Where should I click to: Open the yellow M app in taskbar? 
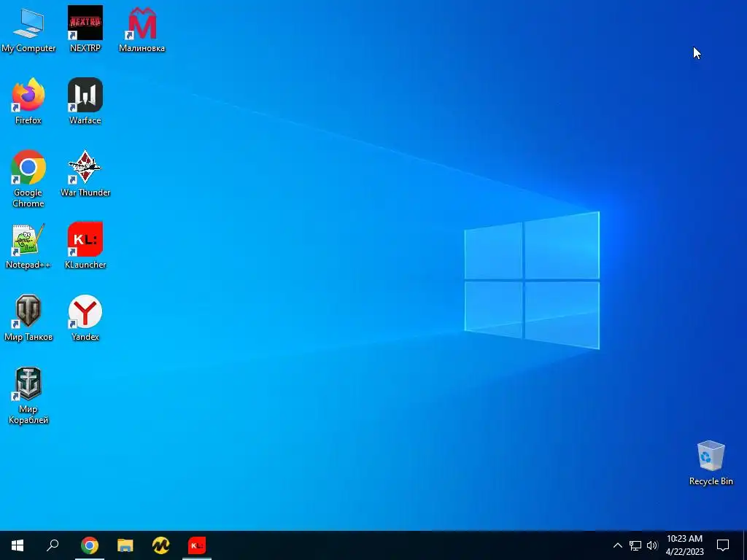point(161,545)
